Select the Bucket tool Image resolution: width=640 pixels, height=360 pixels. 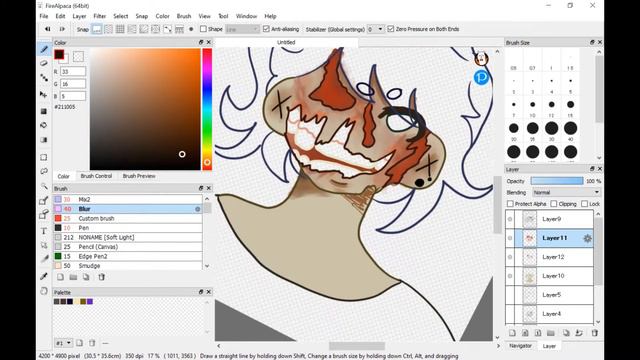tap(44, 125)
